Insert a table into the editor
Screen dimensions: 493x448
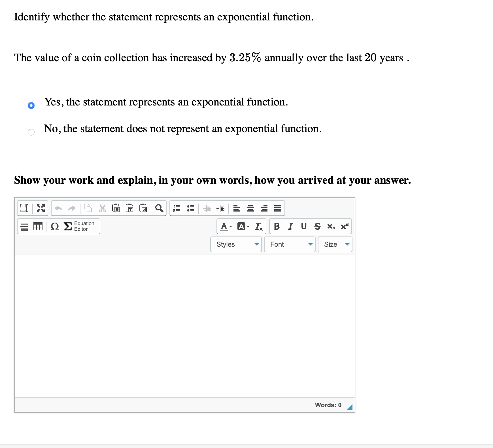pyautogui.click(x=38, y=226)
